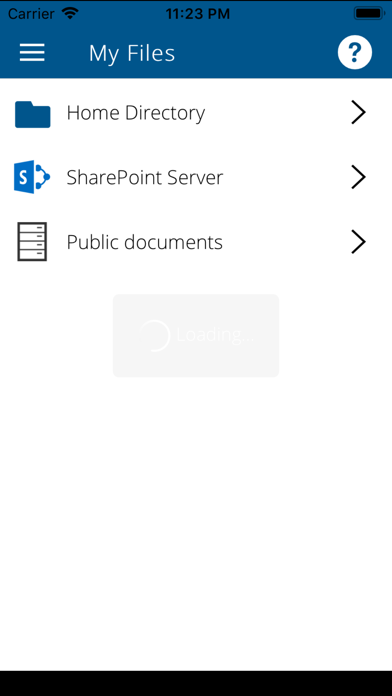Open the SharePoint Server entry
392x696 pixels.
(x=196, y=178)
